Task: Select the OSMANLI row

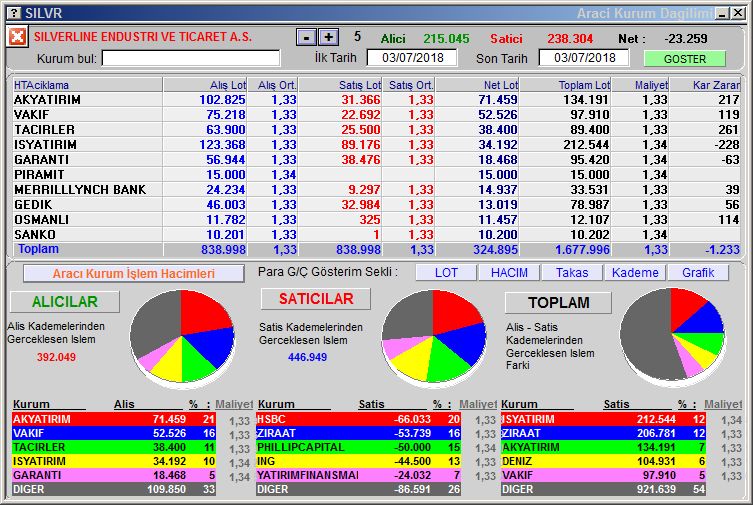Action: (376, 219)
